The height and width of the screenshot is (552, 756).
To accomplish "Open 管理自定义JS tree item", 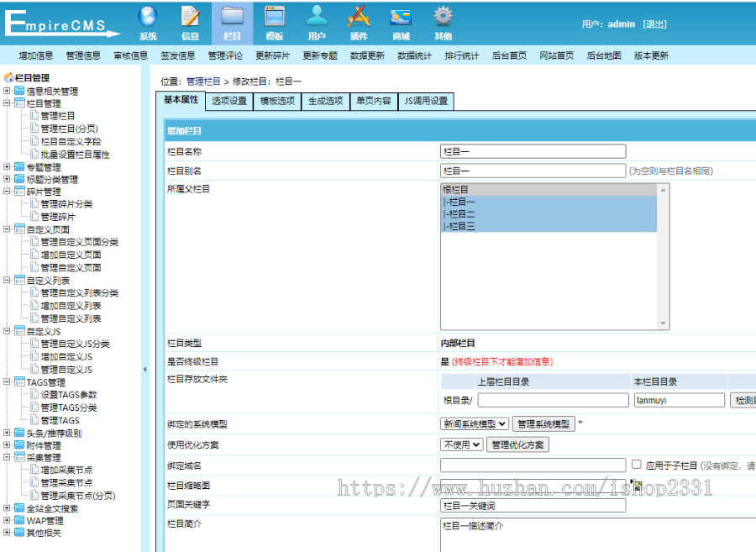I will pyautogui.click(x=66, y=370).
